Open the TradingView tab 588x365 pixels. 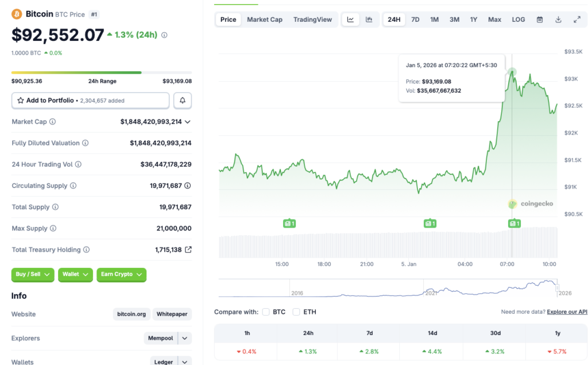click(313, 19)
